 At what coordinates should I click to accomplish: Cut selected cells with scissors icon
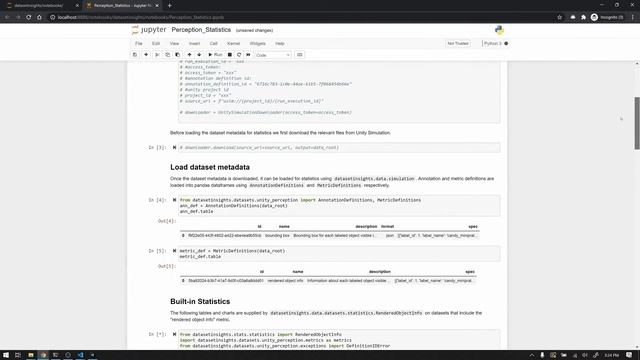pyautogui.click(x=157, y=55)
